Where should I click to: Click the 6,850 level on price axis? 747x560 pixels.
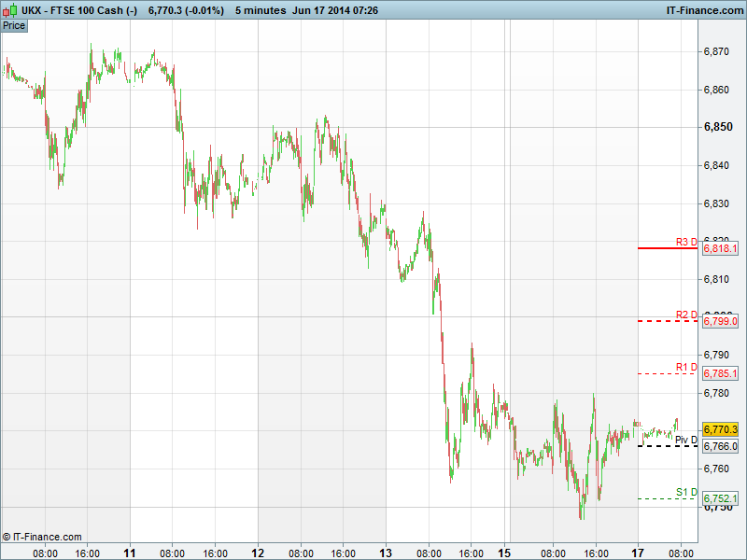pyautogui.click(x=717, y=127)
